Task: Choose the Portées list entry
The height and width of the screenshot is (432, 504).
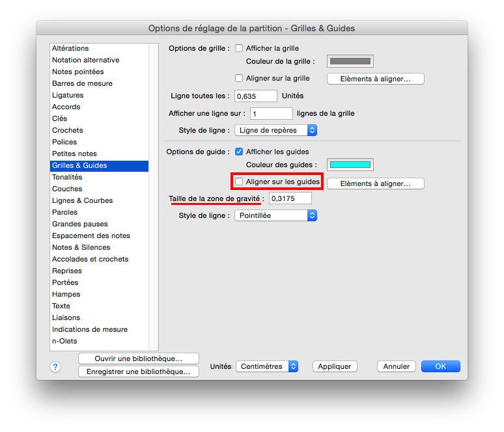Action: (x=65, y=282)
